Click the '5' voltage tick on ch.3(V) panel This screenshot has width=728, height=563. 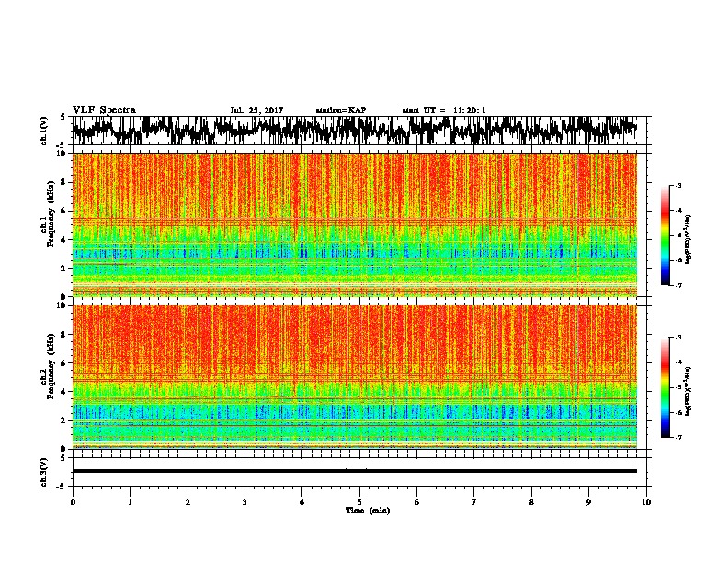pyautogui.click(x=63, y=458)
